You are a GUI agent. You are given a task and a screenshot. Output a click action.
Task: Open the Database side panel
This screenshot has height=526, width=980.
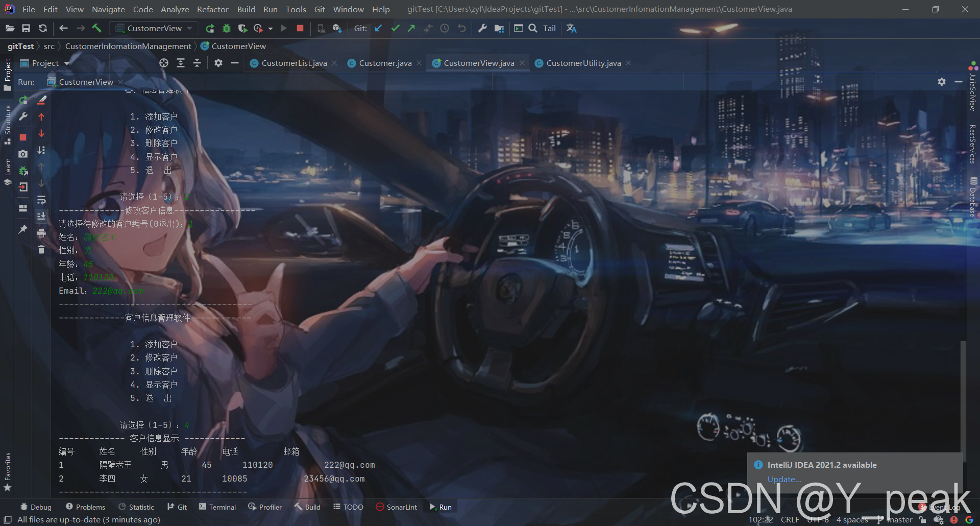[x=973, y=198]
